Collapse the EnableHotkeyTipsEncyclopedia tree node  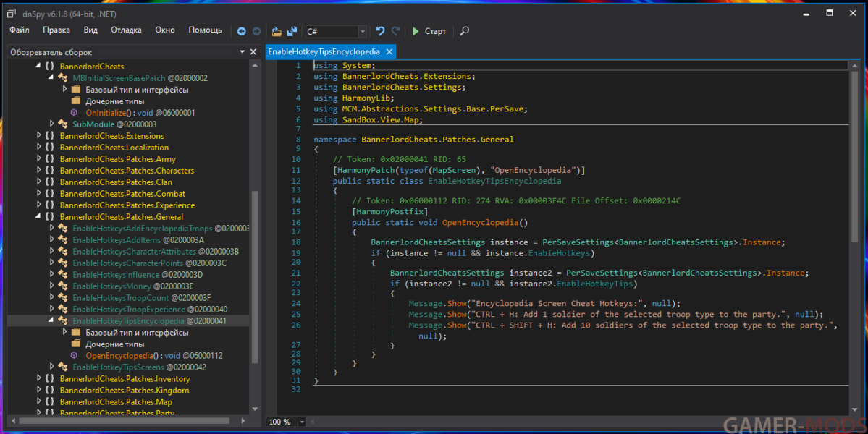pos(51,320)
